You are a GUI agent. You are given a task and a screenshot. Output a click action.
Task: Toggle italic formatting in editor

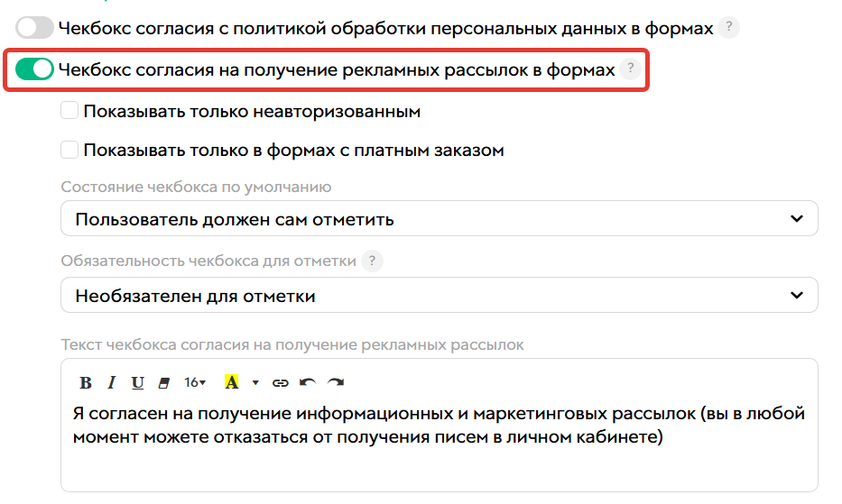pos(111,382)
